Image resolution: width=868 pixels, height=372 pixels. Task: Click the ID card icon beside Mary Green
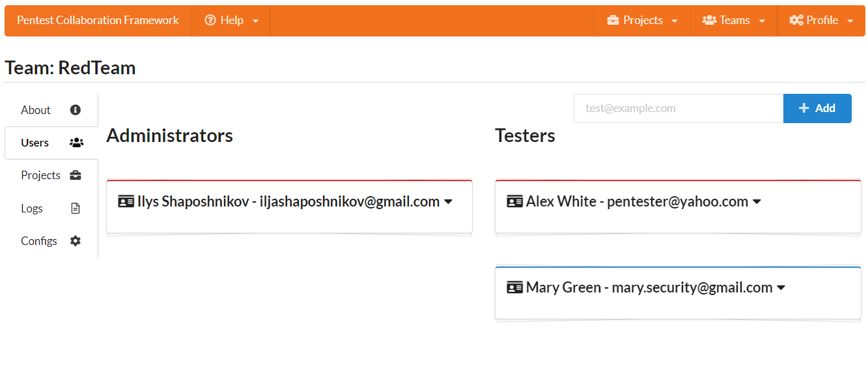[x=514, y=288]
